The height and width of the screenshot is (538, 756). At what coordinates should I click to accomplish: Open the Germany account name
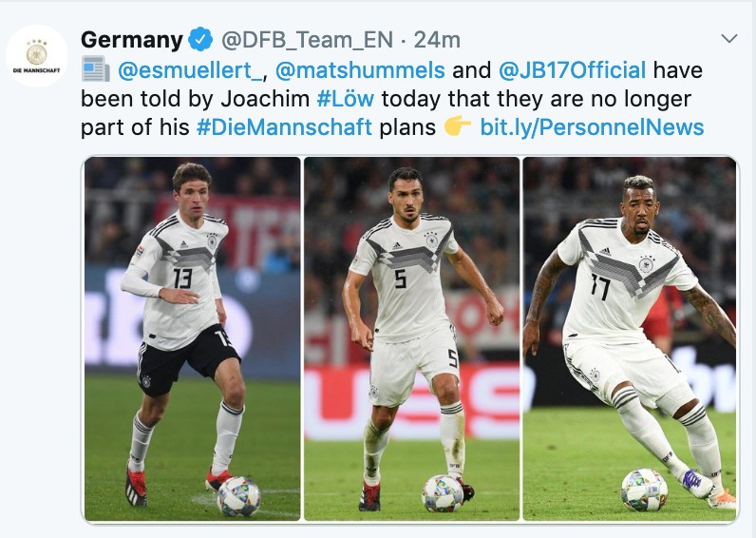point(132,40)
